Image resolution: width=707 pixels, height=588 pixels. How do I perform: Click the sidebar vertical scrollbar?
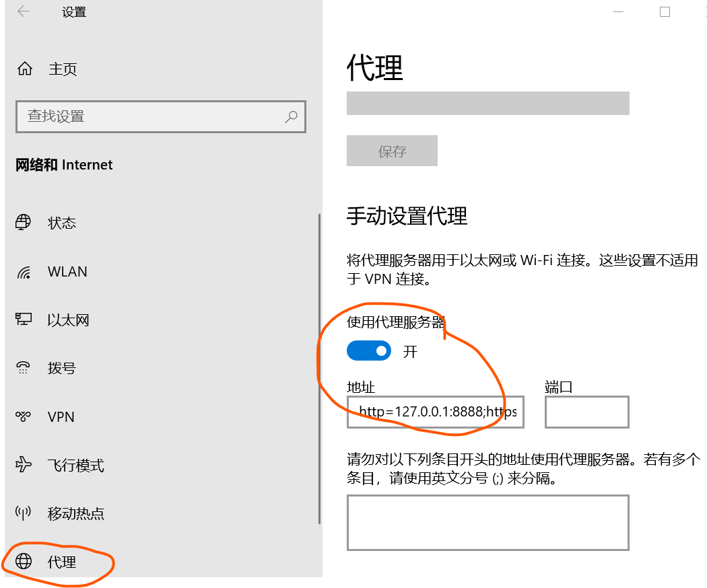319,369
